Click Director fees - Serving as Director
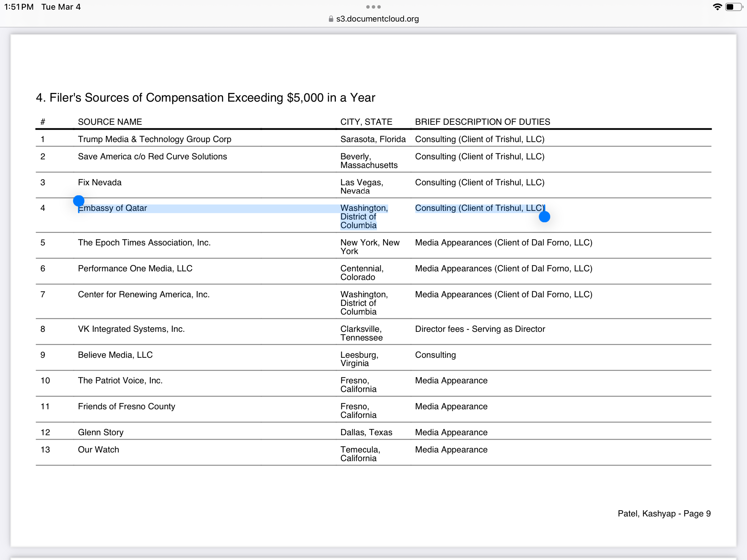The image size is (747, 560). (480, 329)
